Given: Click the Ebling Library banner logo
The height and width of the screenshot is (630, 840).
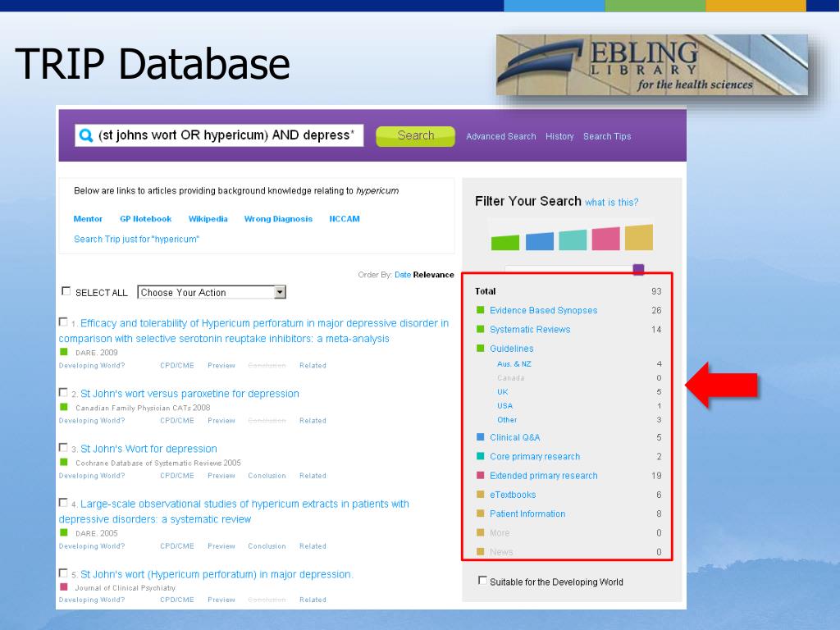Looking at the screenshot, I should click(652, 65).
